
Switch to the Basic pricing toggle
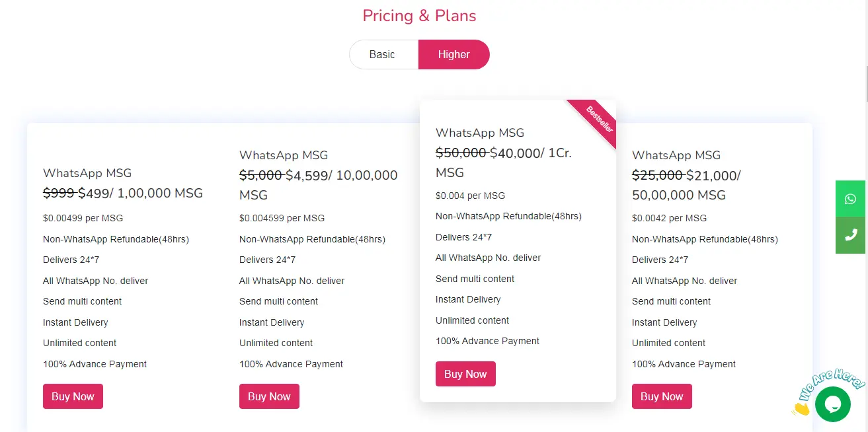[382, 55]
